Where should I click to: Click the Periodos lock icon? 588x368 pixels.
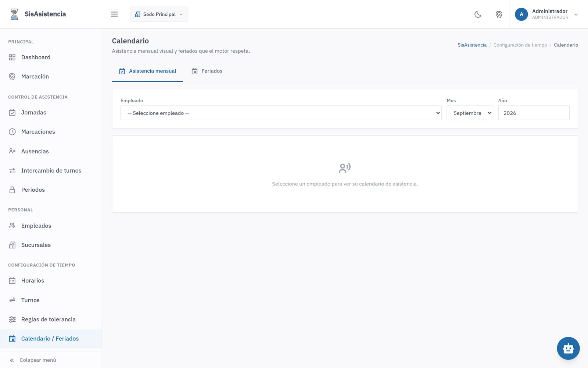tap(12, 190)
